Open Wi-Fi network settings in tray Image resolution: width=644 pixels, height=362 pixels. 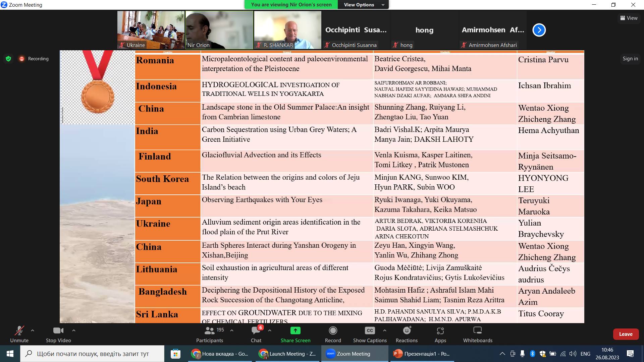(563, 354)
